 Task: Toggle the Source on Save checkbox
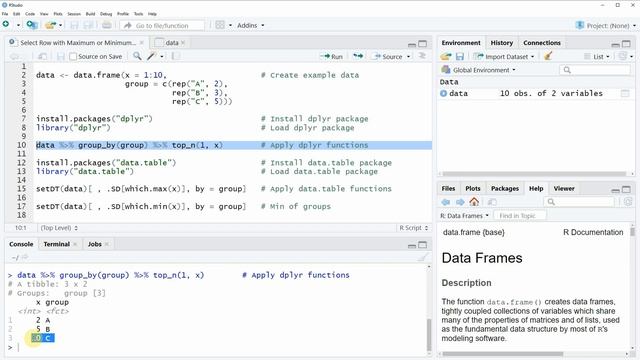pyautogui.click(x=73, y=56)
